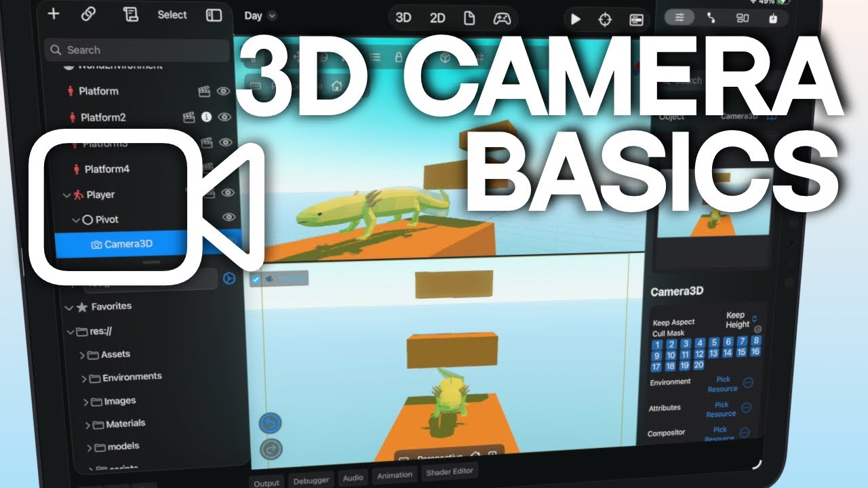The height and width of the screenshot is (488, 868).
Task: Pick Resource for Environment
Action: [x=723, y=384]
